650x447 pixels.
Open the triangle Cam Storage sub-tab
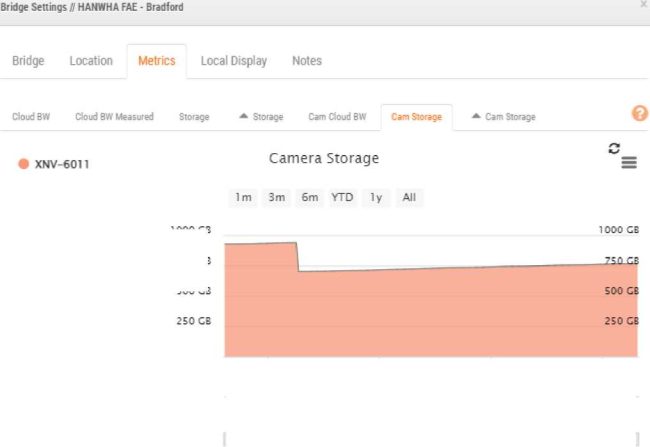[x=503, y=117]
